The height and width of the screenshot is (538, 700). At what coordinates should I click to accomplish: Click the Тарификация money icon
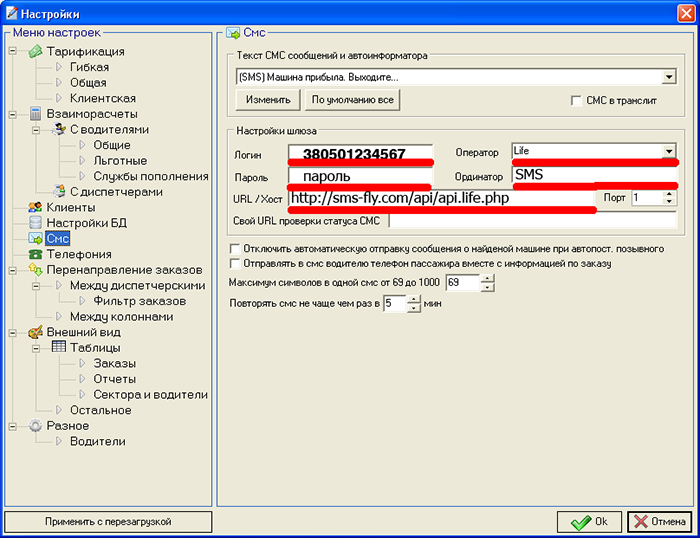[x=35, y=51]
